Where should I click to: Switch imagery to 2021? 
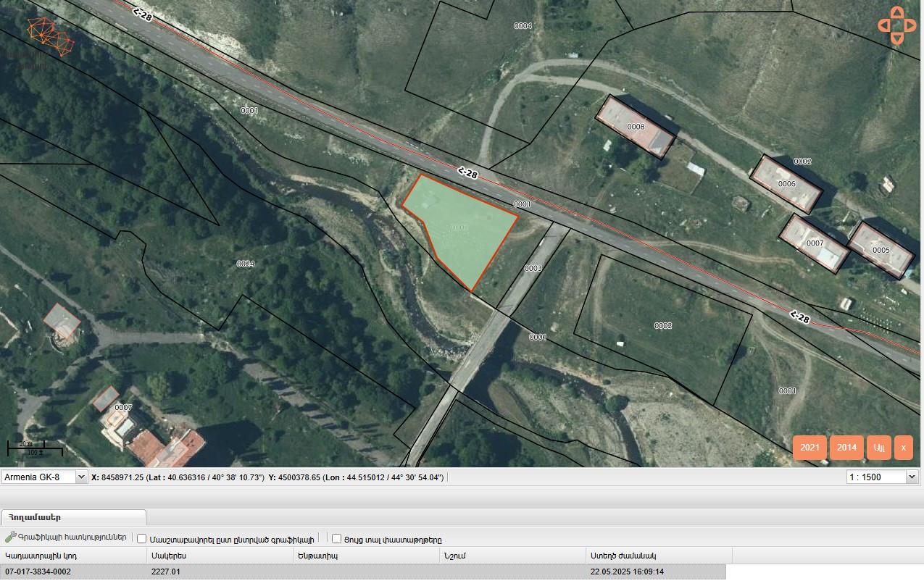click(x=809, y=448)
